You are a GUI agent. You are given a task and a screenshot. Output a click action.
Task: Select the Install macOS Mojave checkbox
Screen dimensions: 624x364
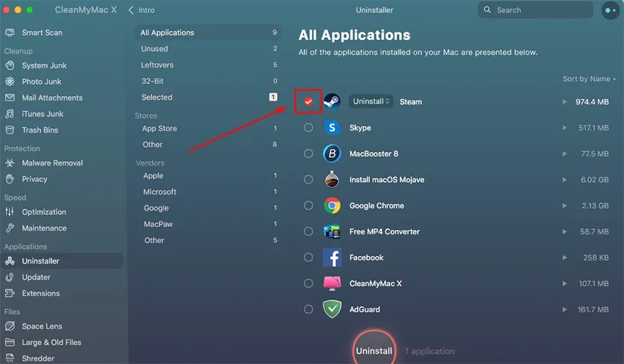tap(308, 180)
